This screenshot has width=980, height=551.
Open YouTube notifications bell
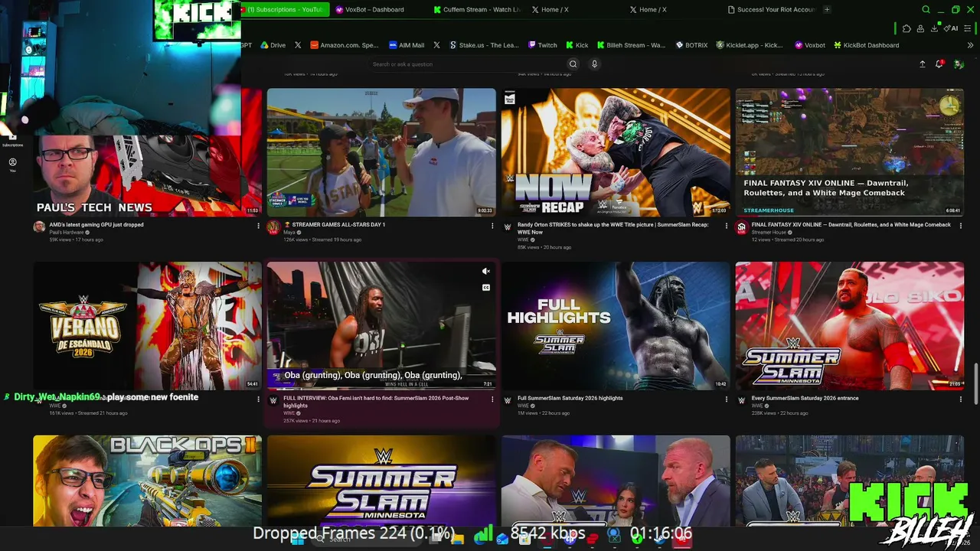(939, 64)
